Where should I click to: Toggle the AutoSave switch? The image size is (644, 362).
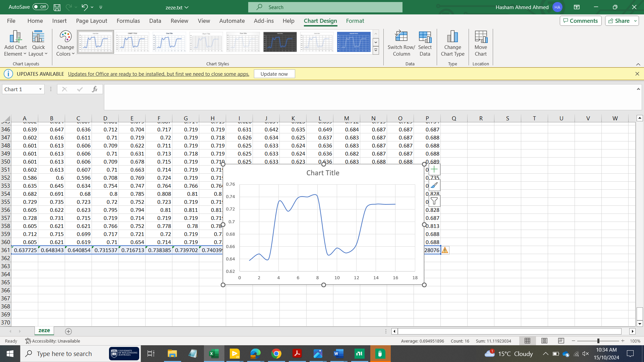pyautogui.click(x=40, y=7)
